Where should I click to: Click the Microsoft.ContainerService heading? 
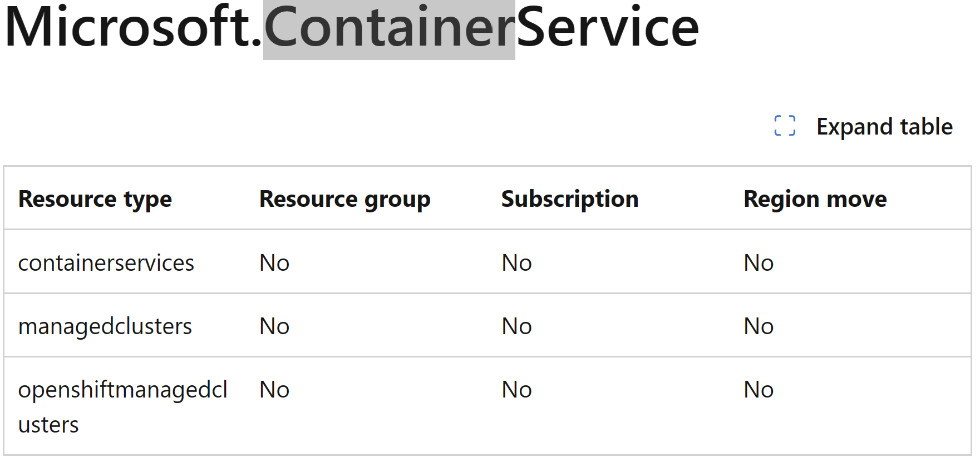(352, 27)
